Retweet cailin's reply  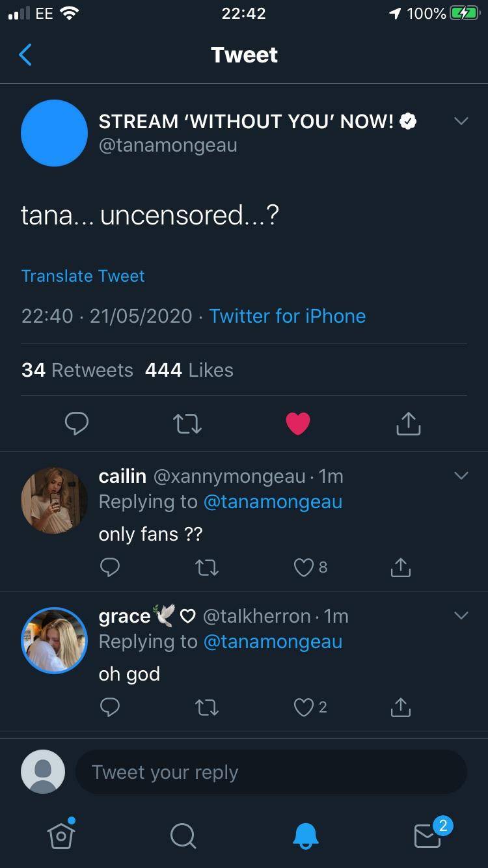click(207, 568)
